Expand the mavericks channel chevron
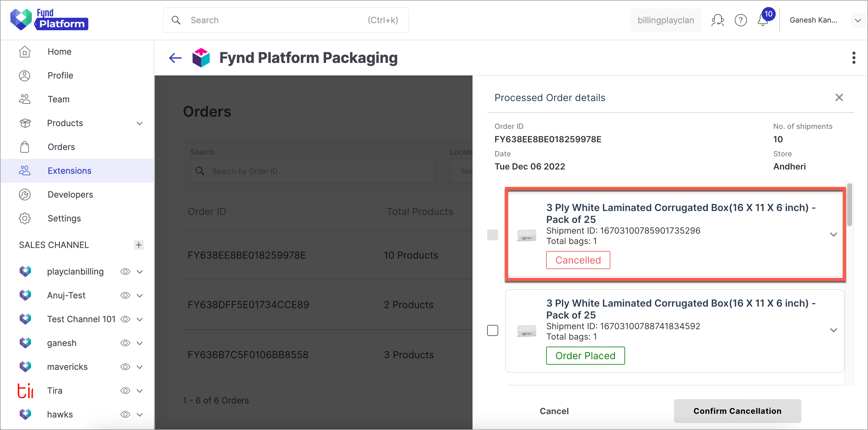Viewport: 868px width, 430px height. [x=139, y=367]
